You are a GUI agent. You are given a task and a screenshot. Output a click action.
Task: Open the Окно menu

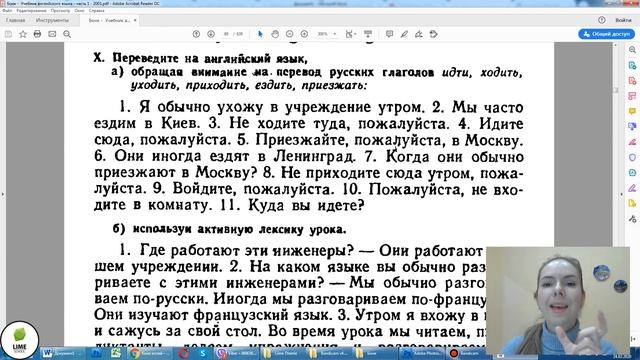tap(80, 11)
